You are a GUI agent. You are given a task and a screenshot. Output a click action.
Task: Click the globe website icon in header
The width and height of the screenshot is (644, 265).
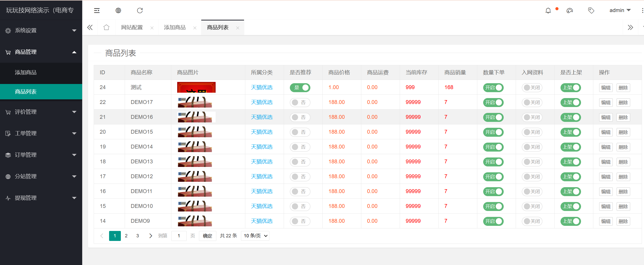point(118,10)
